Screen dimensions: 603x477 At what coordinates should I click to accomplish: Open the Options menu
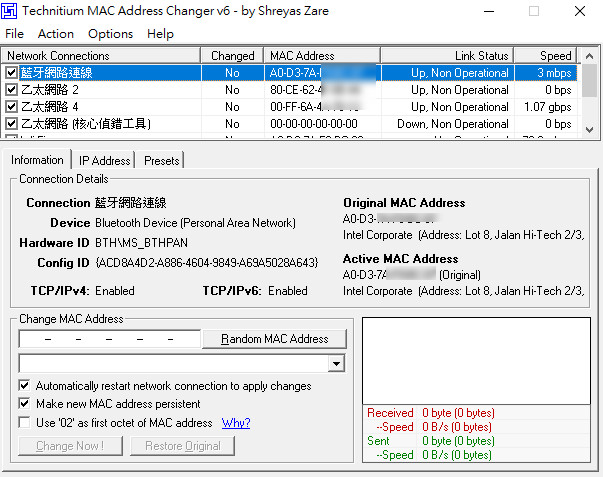click(x=110, y=34)
